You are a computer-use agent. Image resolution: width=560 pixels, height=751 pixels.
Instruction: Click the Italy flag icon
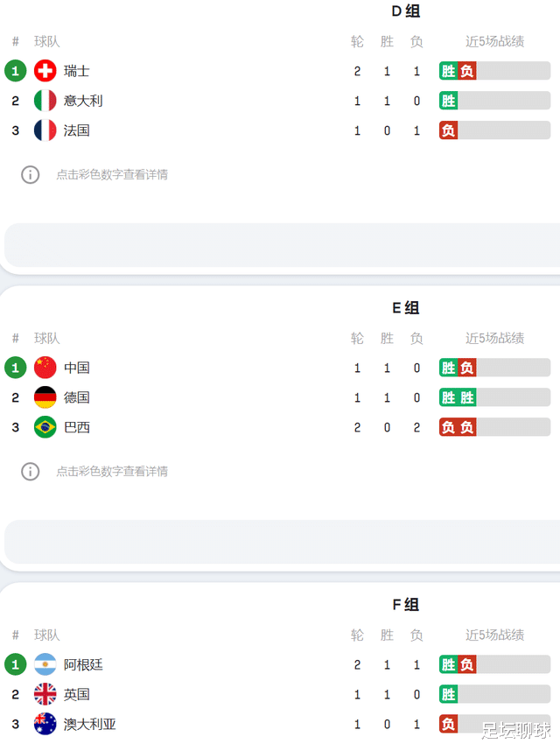[45, 101]
